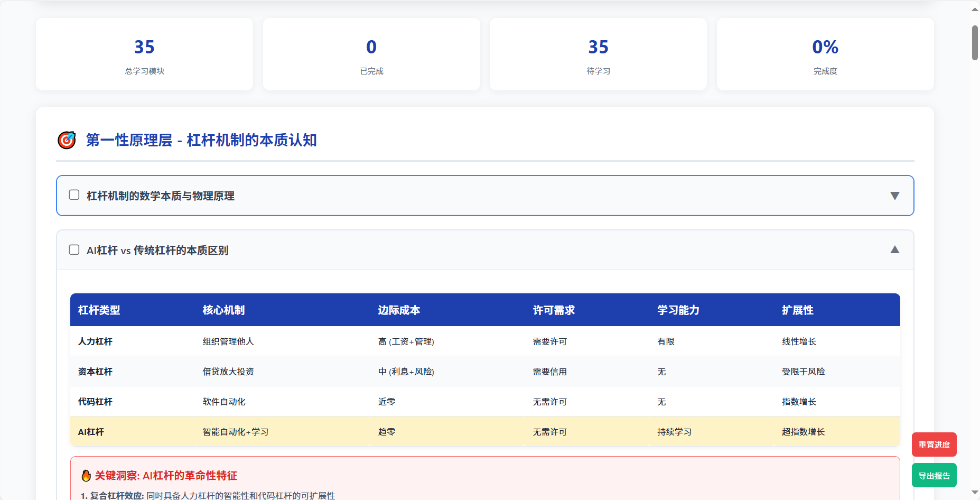The height and width of the screenshot is (500, 980).
Task: Click the 杠杆机制的数学本质与物理原理 module title
Action: coord(161,196)
